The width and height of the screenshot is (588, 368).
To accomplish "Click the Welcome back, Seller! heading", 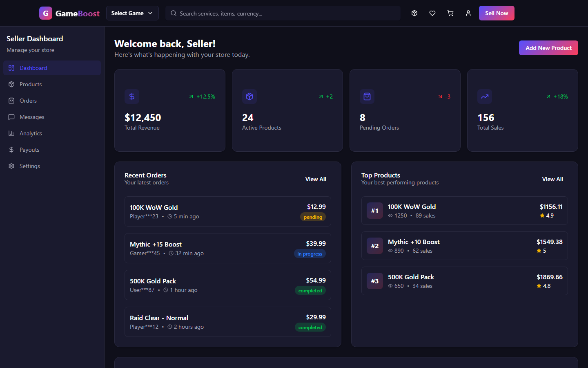I will pyautogui.click(x=165, y=44).
